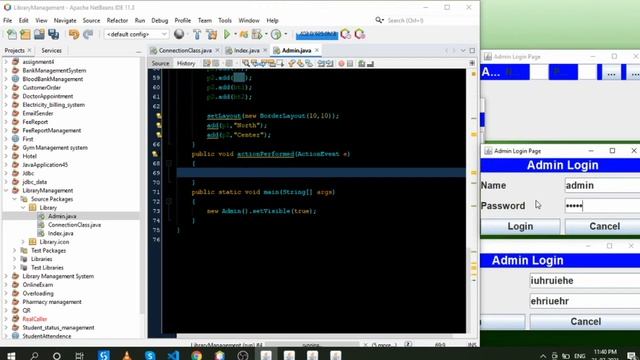Open Visual Studio Code from the taskbar
Image resolution: width=640 pixels, height=360 pixels.
(x=173, y=356)
